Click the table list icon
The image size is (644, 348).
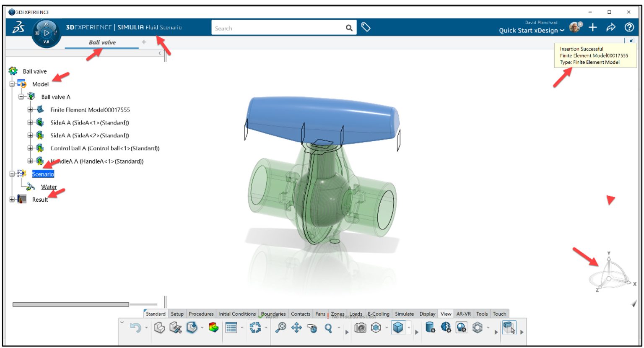pyautogui.click(x=231, y=327)
